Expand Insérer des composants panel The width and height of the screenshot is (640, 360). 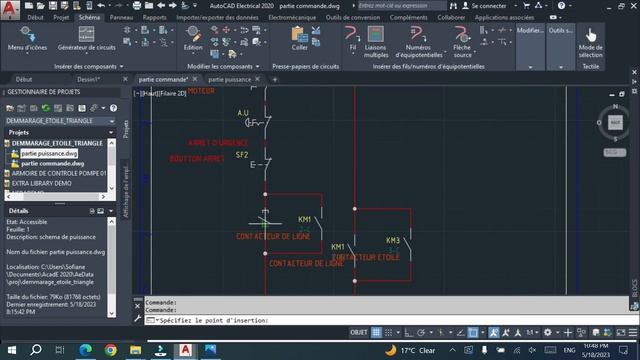pos(89,66)
